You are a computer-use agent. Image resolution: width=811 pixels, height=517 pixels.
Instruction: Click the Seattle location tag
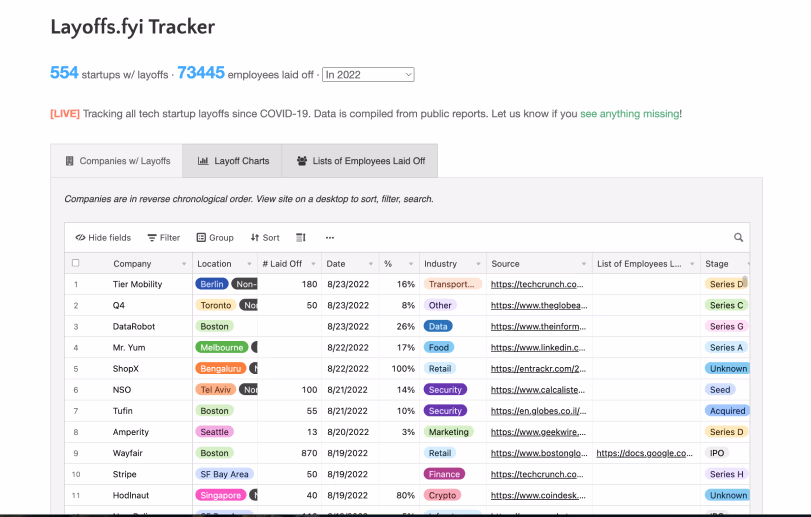214,432
